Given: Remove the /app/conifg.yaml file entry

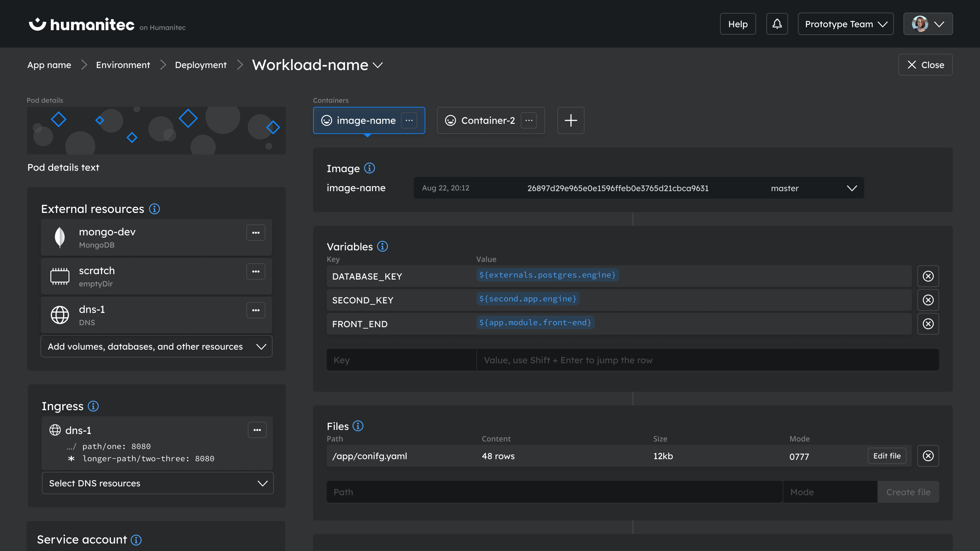Looking at the screenshot, I should pyautogui.click(x=928, y=455).
